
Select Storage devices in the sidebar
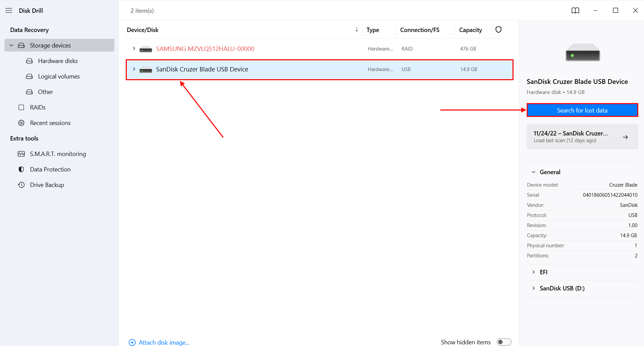click(x=59, y=45)
